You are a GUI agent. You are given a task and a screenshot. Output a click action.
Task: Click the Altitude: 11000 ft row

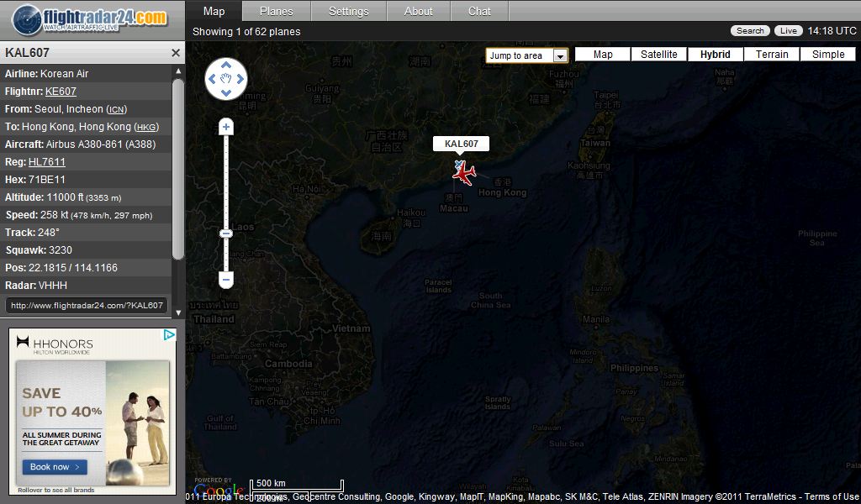point(86,197)
